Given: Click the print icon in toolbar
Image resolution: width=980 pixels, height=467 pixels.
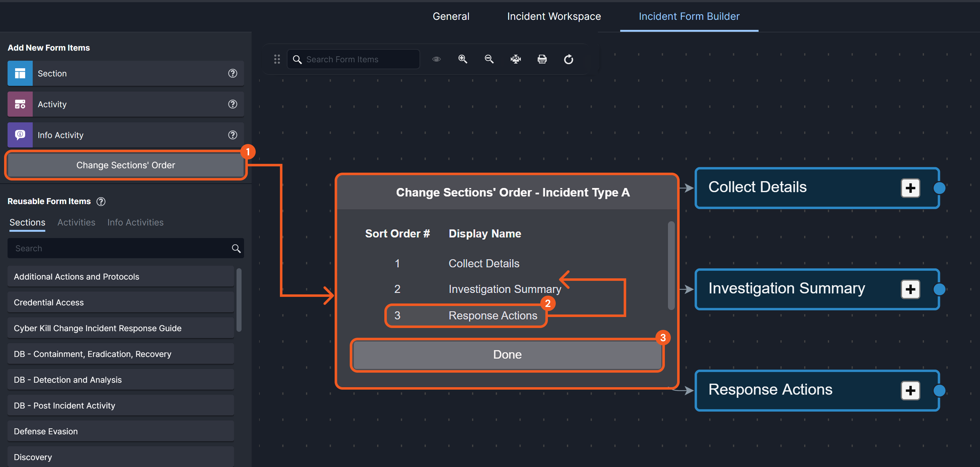Looking at the screenshot, I should (x=542, y=59).
